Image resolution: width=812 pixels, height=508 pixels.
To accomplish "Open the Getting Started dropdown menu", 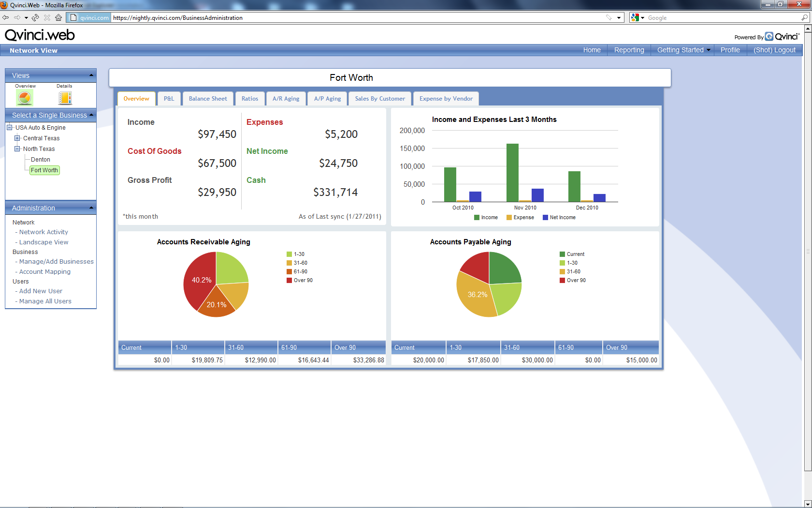I will pyautogui.click(x=683, y=50).
